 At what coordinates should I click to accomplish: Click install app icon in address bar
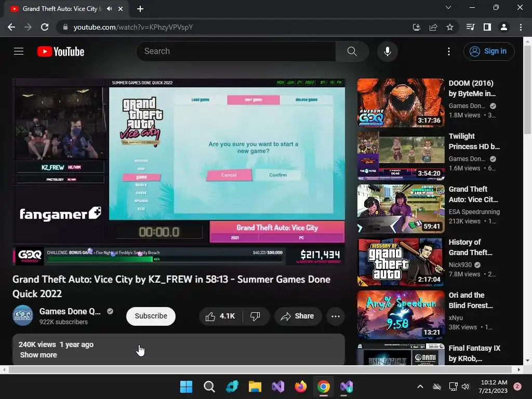[x=416, y=27]
